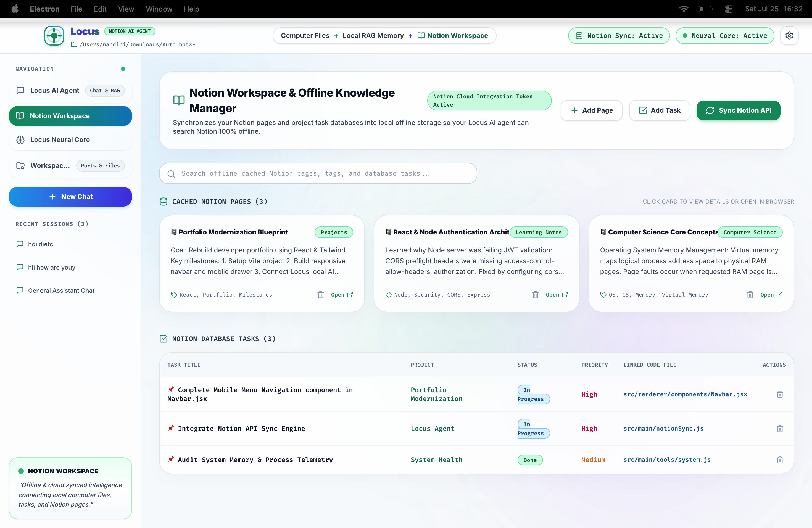Click the Locus app logo icon
This screenshot has width=812, height=528.
click(x=54, y=35)
